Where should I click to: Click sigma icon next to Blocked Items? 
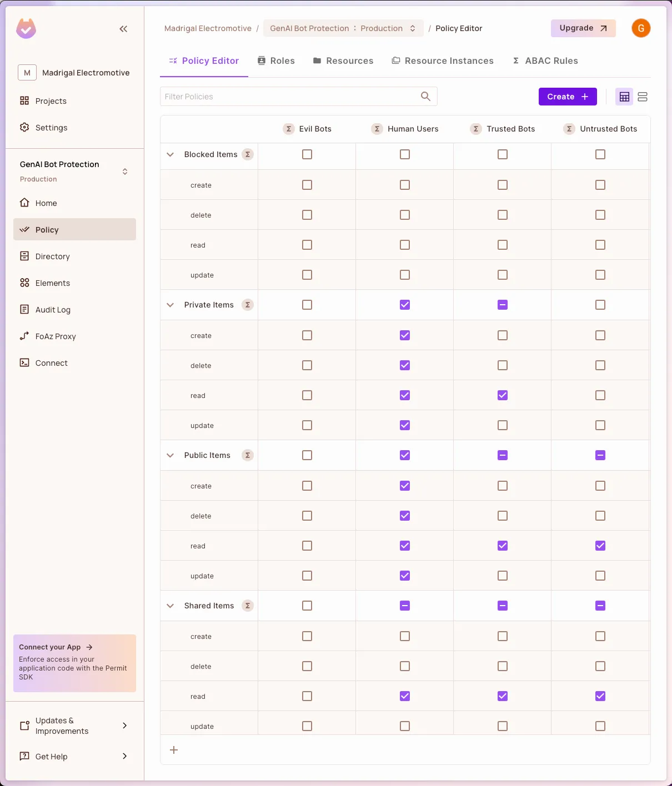(248, 154)
